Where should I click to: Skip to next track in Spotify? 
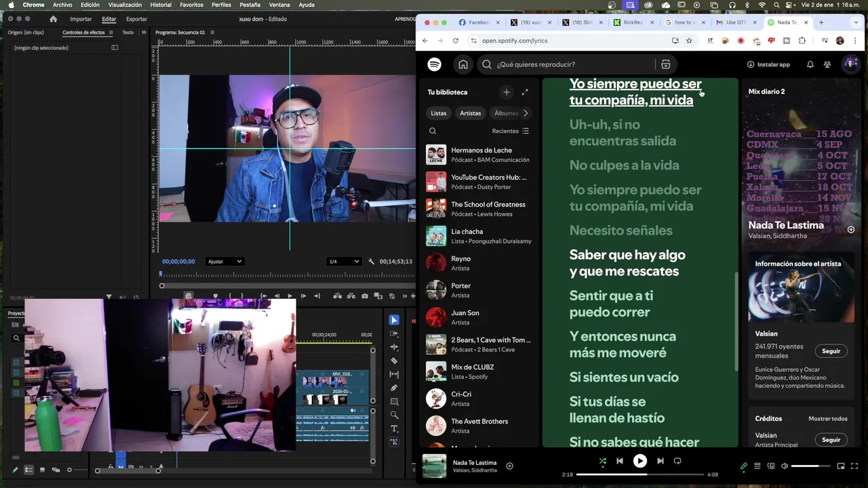(660, 461)
